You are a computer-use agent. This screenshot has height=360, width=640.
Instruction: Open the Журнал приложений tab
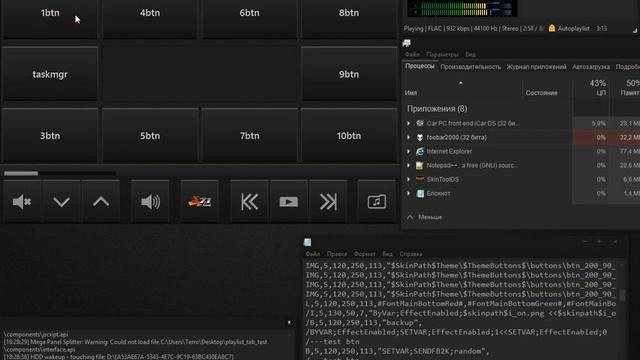point(536,67)
